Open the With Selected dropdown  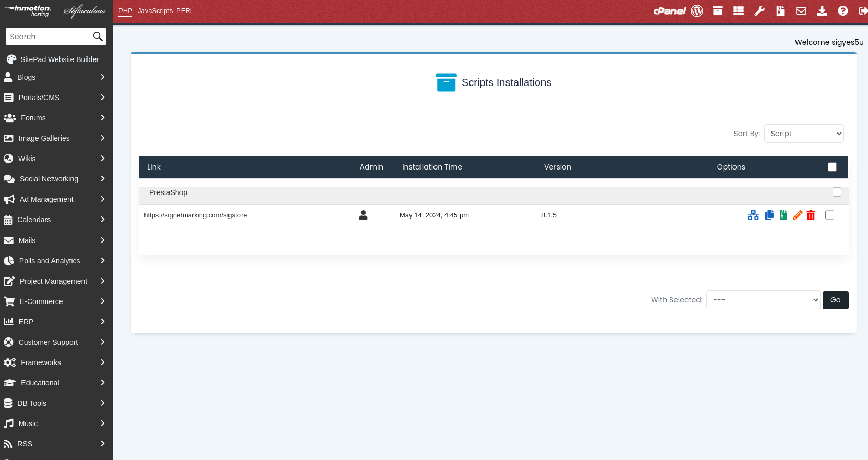point(763,300)
